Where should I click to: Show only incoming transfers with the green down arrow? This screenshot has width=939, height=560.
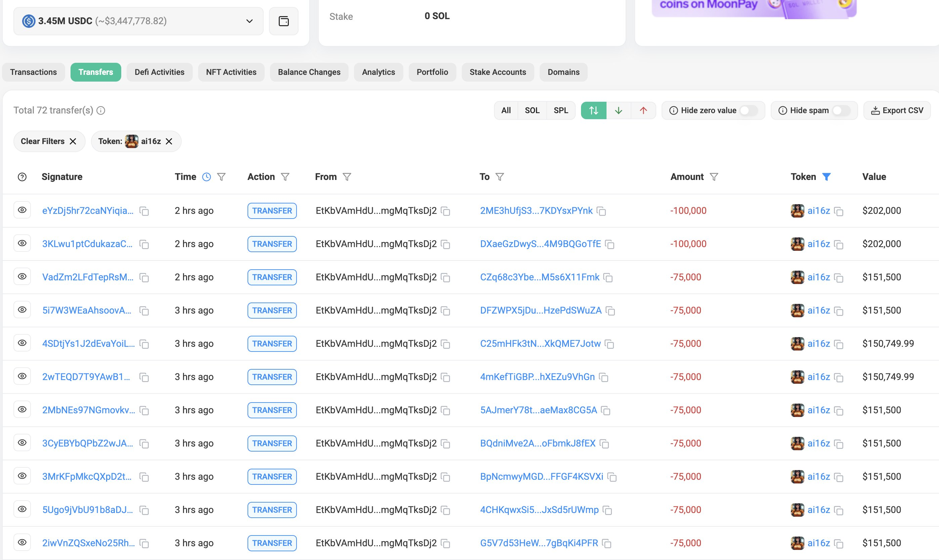[x=618, y=110]
